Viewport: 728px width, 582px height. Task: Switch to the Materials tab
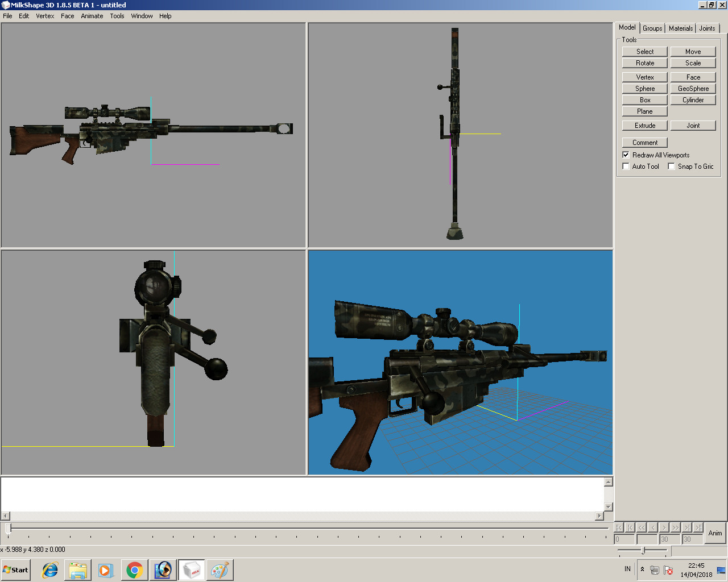(680, 28)
